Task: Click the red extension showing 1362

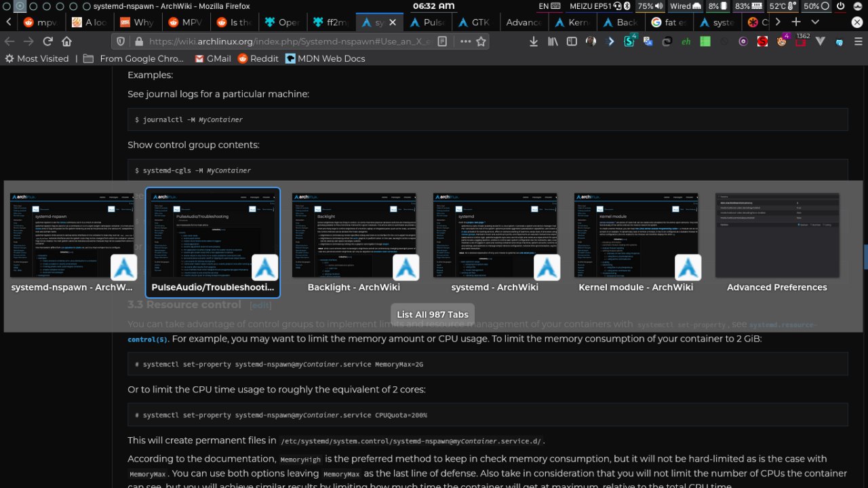Action: point(802,41)
